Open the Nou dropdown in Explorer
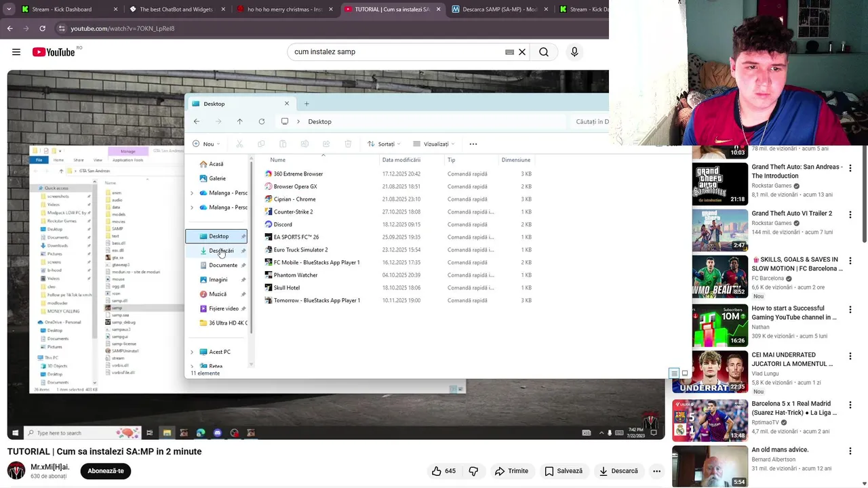The height and width of the screenshot is (488, 868). click(x=206, y=144)
